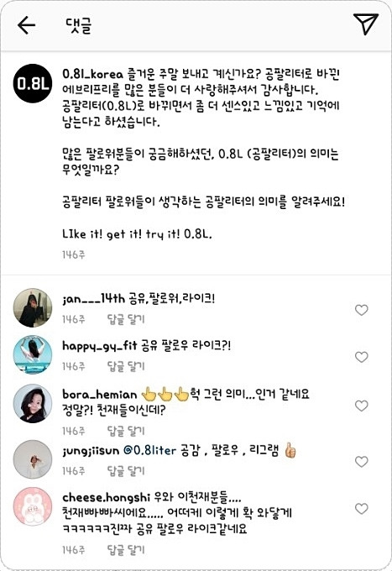This screenshot has height=571, width=392.
Task: View jungjiisun's profile avatar
Action: pos(33,459)
